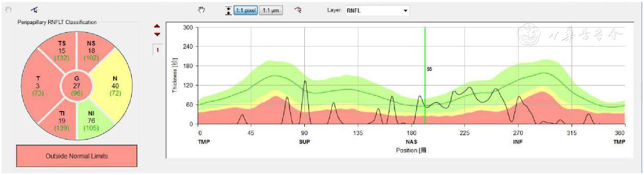This screenshot has width=644, height=175.
Task: Click the number 1 marker box
Action: coord(157,50)
